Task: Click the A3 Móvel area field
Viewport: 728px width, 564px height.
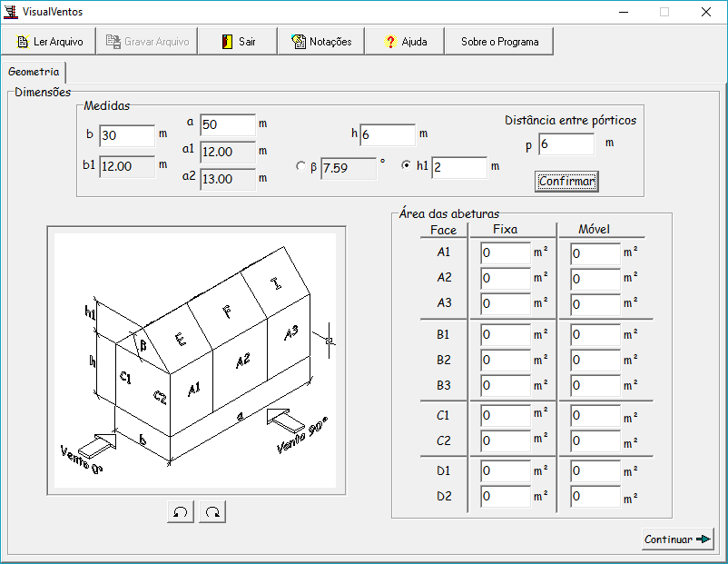Action: click(595, 305)
